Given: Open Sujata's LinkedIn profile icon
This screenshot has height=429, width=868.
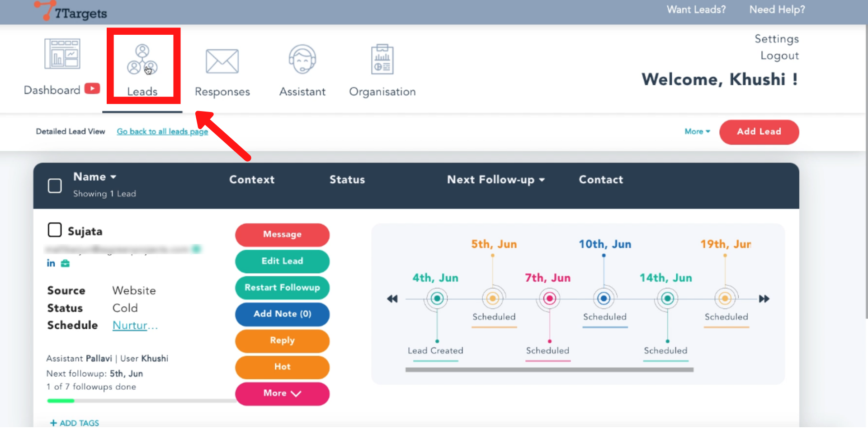Looking at the screenshot, I should (51, 263).
